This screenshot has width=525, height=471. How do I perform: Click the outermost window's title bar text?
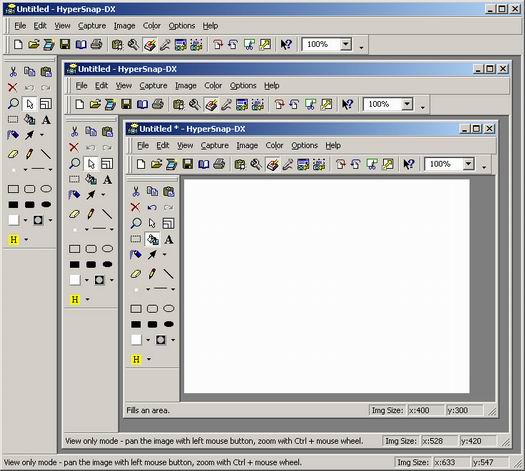coord(66,9)
